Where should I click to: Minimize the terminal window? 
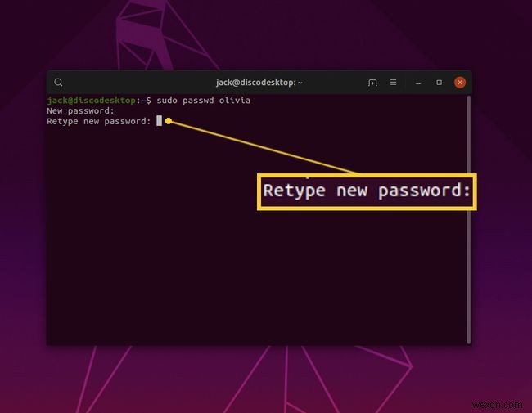[418, 83]
